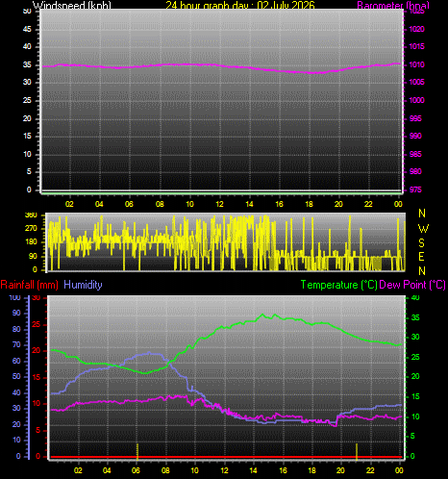The image size is (448, 479).
Task: Click the 100 value on the blue humidity axis
Action: click(14, 297)
